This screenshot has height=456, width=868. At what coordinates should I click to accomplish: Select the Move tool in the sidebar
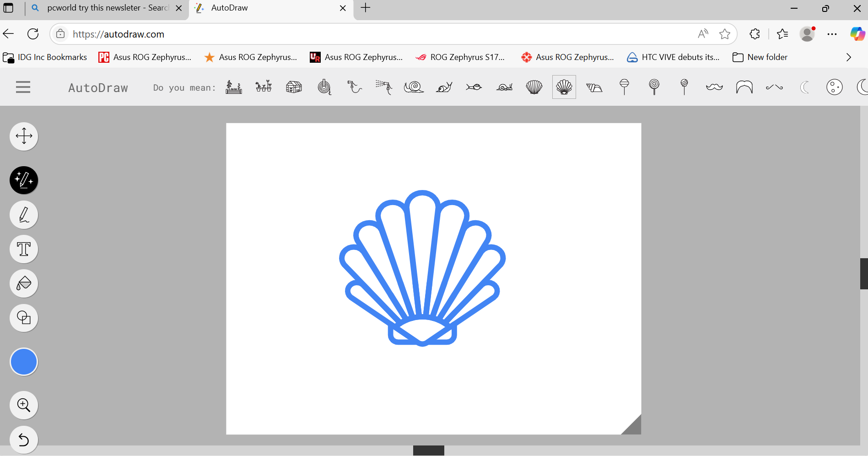click(23, 136)
